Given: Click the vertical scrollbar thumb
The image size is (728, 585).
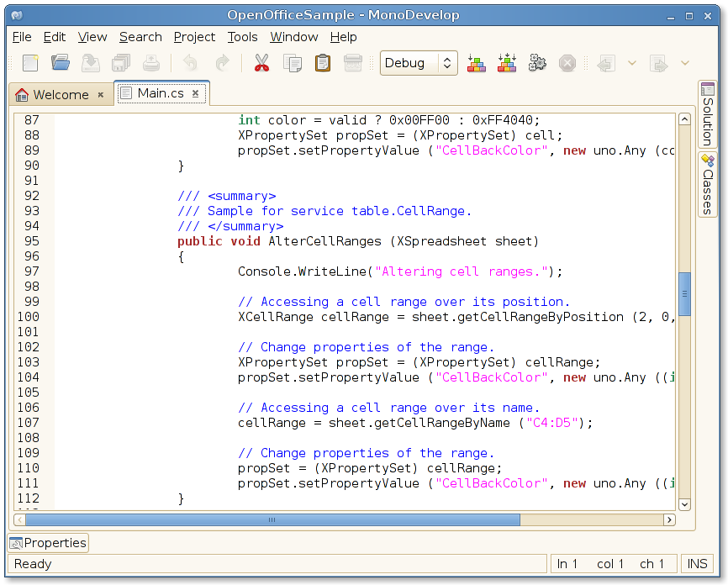Looking at the screenshot, I should (684, 294).
